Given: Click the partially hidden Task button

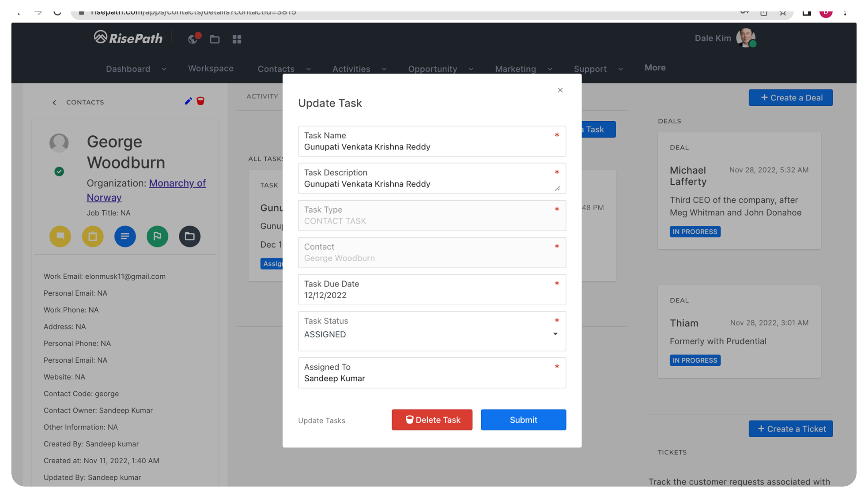Looking at the screenshot, I should (599, 130).
